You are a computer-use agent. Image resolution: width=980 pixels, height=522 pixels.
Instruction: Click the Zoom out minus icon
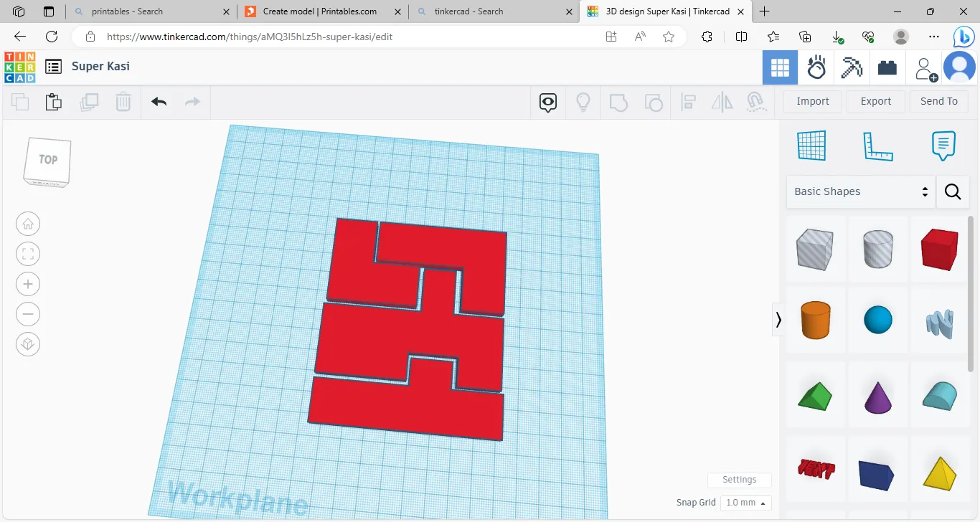(28, 314)
